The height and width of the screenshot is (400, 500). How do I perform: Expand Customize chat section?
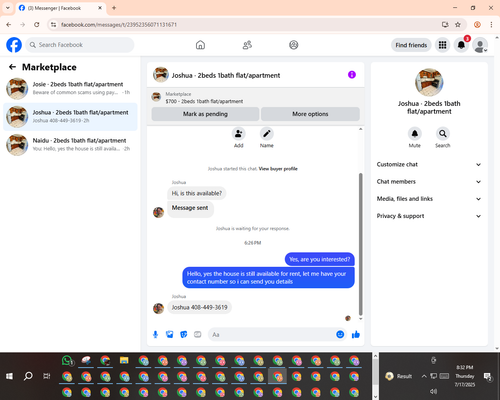[429, 164]
